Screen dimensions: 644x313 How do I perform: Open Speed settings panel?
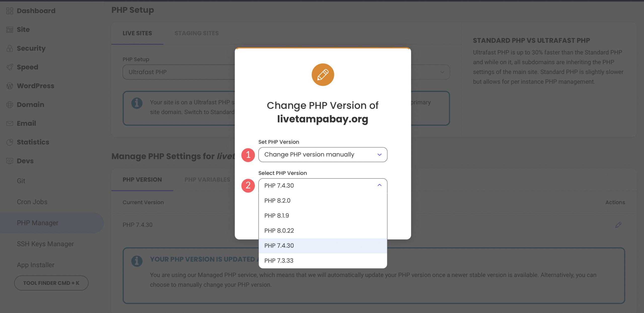(27, 67)
